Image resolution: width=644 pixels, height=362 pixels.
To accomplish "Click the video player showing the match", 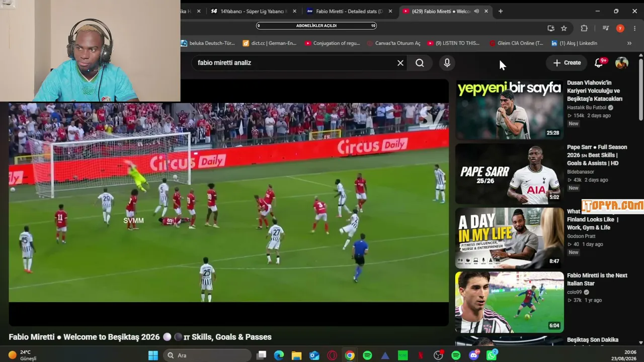I will click(x=228, y=202).
